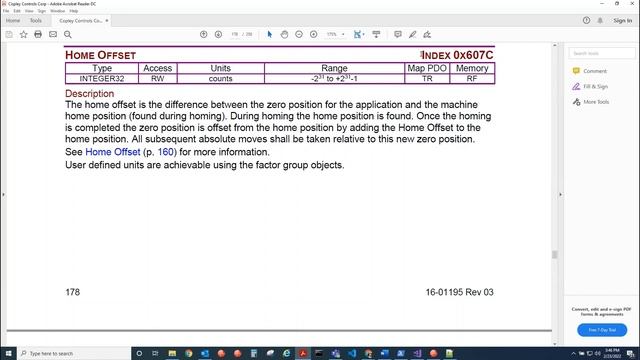The width and height of the screenshot is (640, 360).
Task: Open the File menu
Action: pyautogui.click(x=6, y=11)
